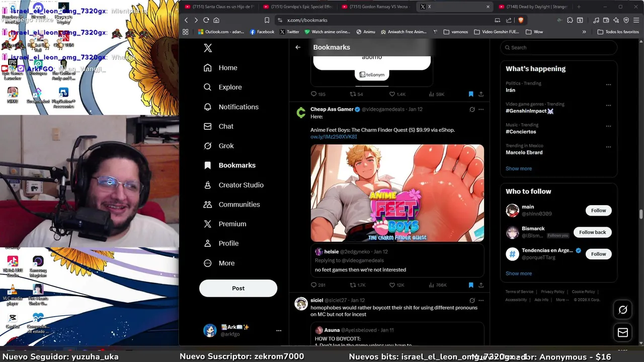View analytics of post with 766K views

[x=432, y=285]
